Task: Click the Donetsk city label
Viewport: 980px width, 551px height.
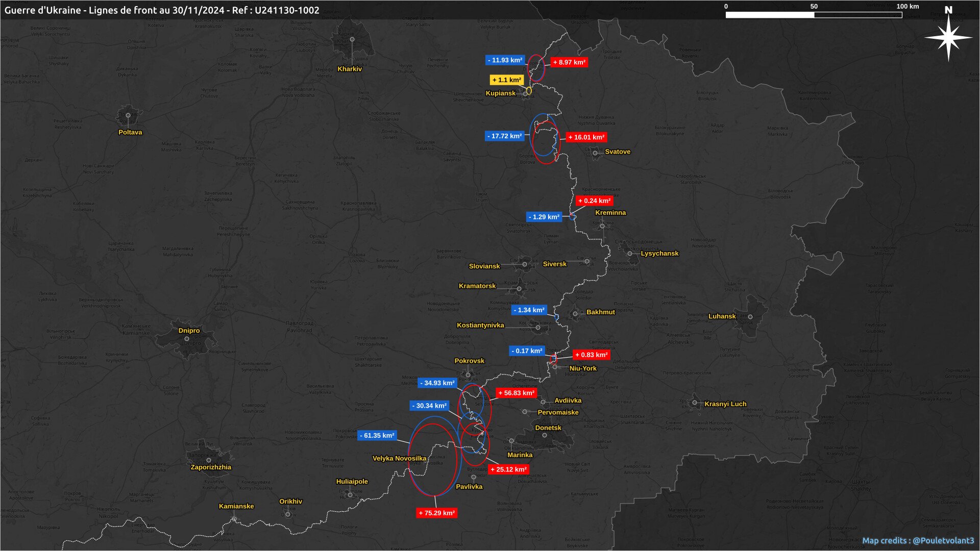Action: pos(548,428)
